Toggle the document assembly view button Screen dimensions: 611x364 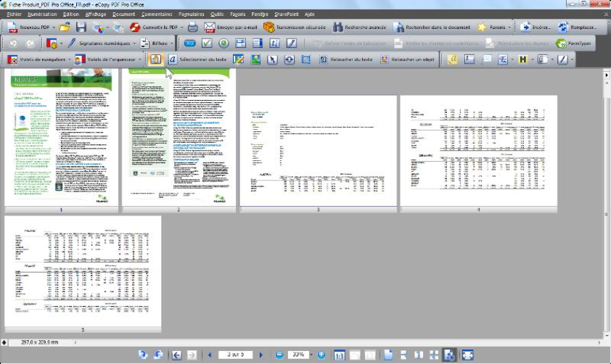[x=449, y=355]
